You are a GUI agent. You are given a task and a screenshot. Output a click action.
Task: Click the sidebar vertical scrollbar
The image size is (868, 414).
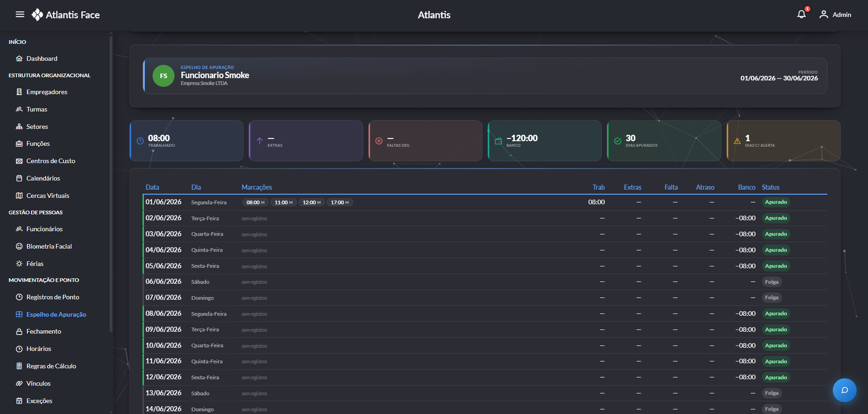(x=111, y=183)
